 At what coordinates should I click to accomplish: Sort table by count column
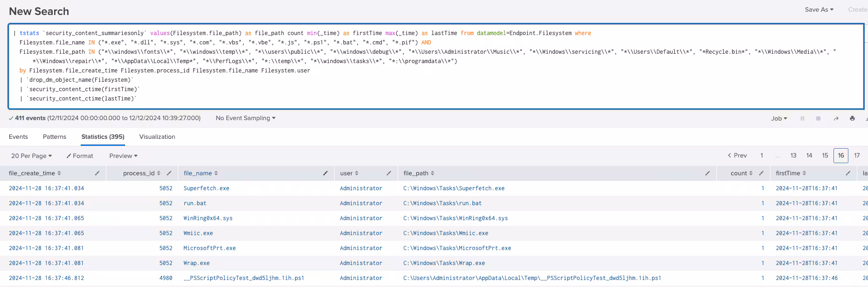tap(741, 173)
